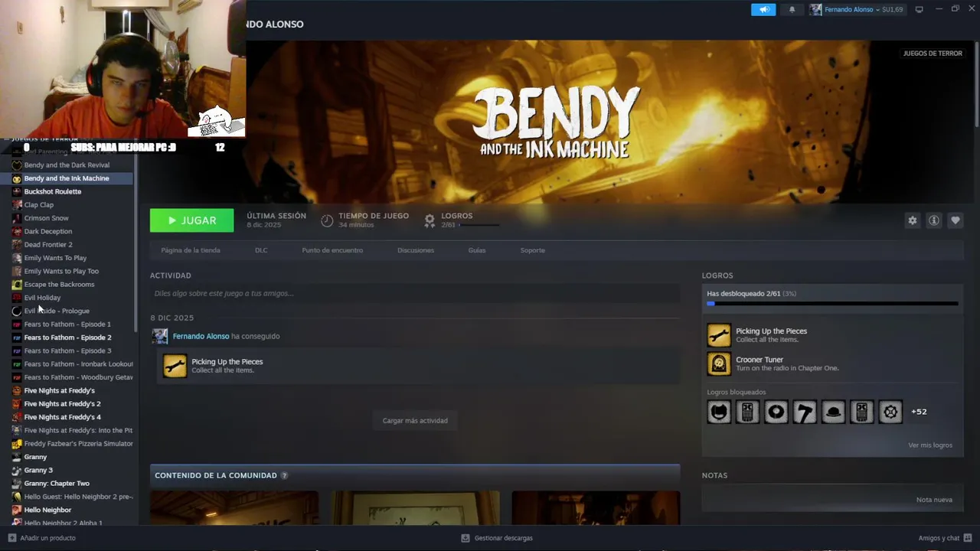Click the Bendy and the Ink Machine library icon
The height and width of the screenshot is (551, 980).
(x=17, y=178)
